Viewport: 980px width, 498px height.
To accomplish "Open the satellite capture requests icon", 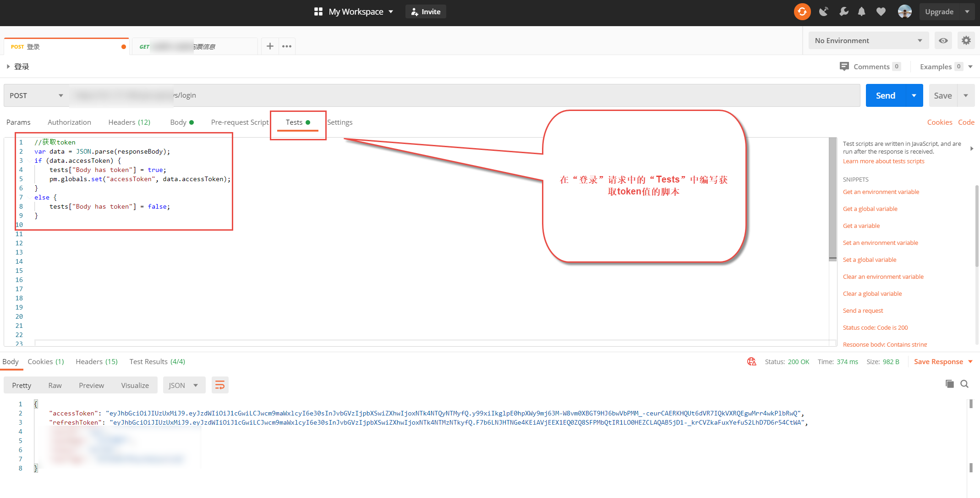I will click(x=823, y=11).
